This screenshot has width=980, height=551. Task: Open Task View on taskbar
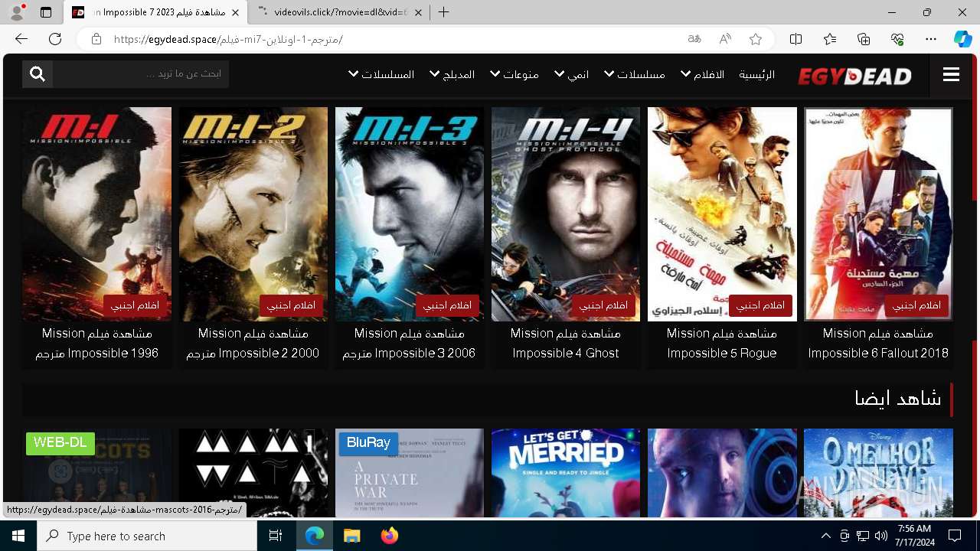276,536
